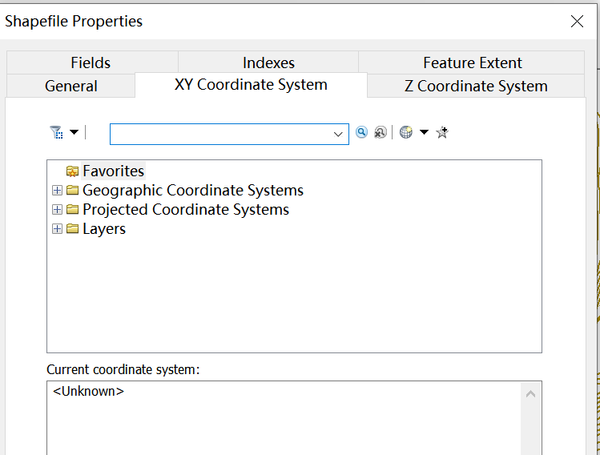
Task: Select the Layers folder icon
Action: 72,229
